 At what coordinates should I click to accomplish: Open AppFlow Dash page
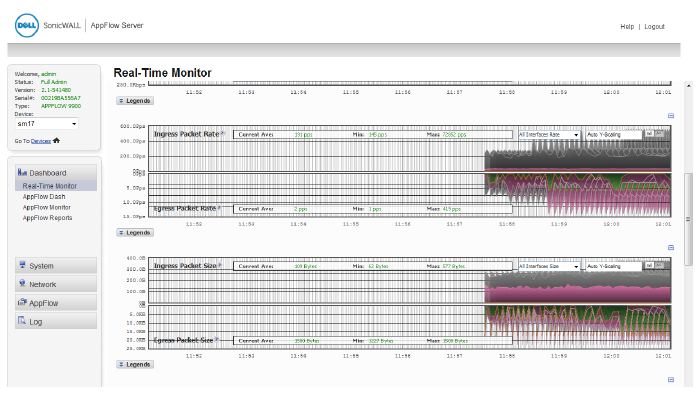(44, 197)
